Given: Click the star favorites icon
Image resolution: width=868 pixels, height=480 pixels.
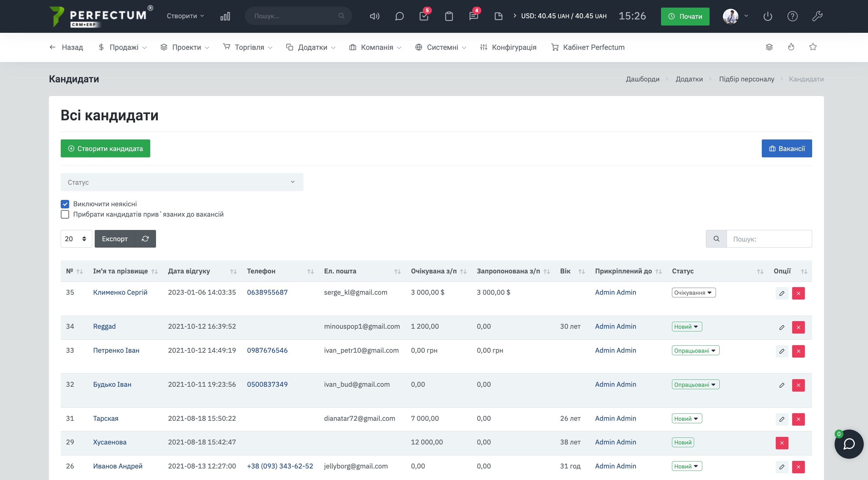Looking at the screenshot, I should click(813, 47).
